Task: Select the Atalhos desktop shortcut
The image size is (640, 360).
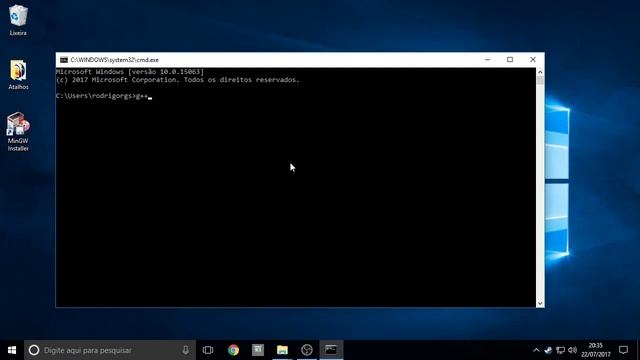Action: coord(18,75)
